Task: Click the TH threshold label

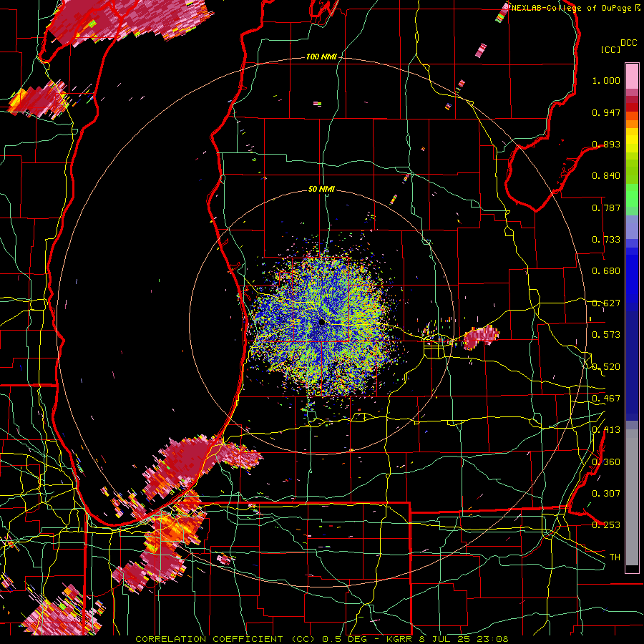Action: [x=615, y=557]
